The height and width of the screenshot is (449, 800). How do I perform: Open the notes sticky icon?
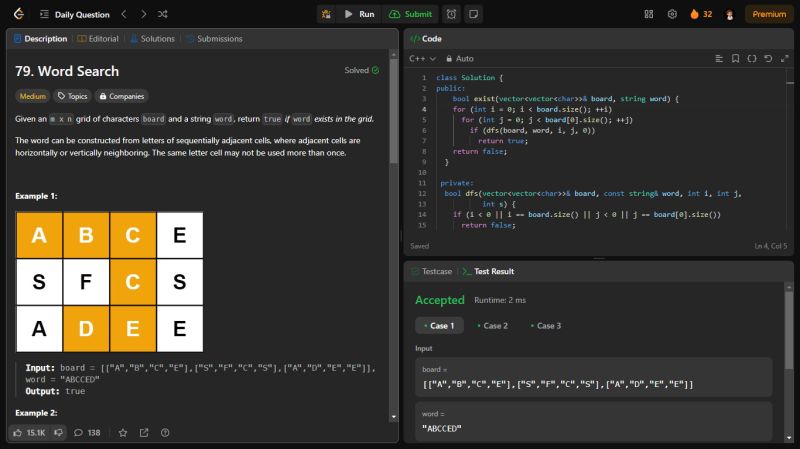[x=473, y=14]
